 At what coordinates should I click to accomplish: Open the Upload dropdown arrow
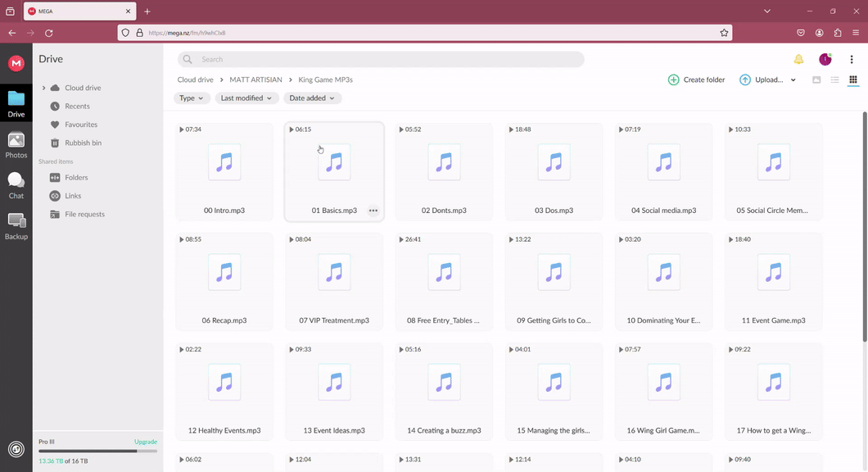click(x=793, y=79)
